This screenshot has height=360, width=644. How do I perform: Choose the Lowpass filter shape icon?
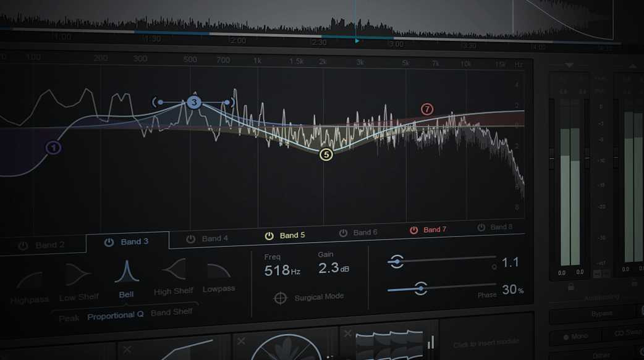(x=219, y=271)
